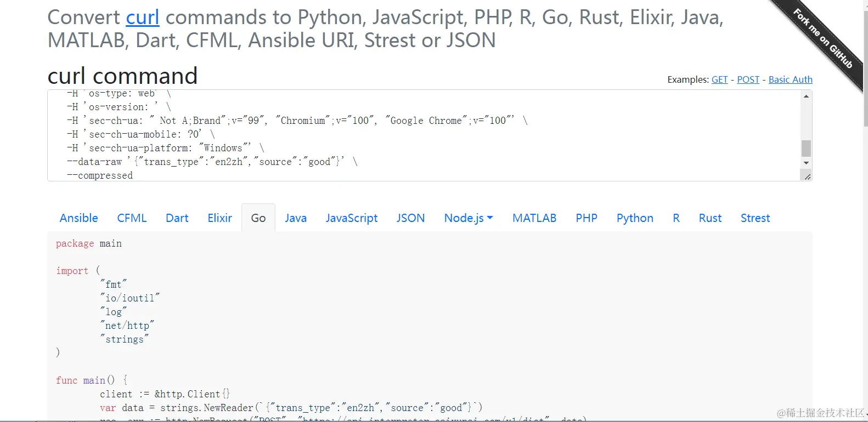Load the GET example
Image resolution: width=868 pixels, height=422 pixels.
(719, 79)
